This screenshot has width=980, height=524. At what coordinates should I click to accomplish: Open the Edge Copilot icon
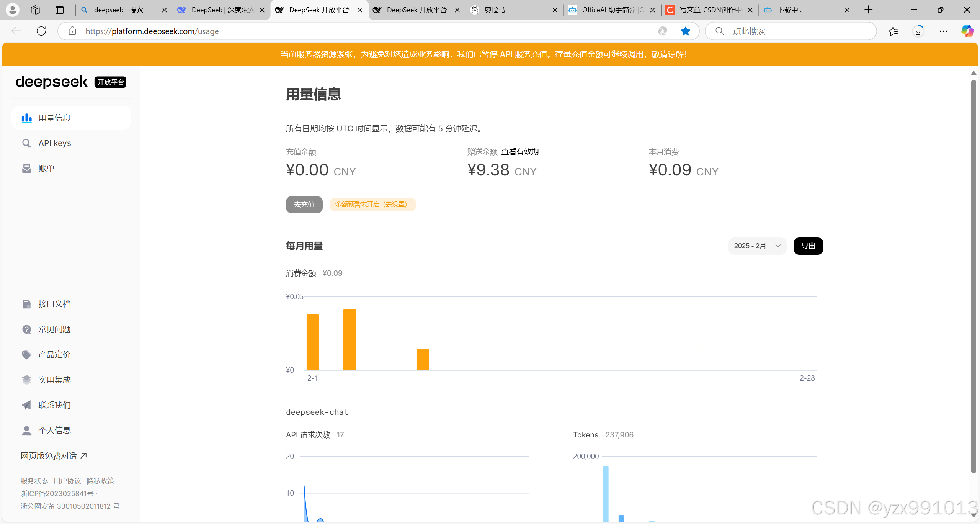pos(967,31)
